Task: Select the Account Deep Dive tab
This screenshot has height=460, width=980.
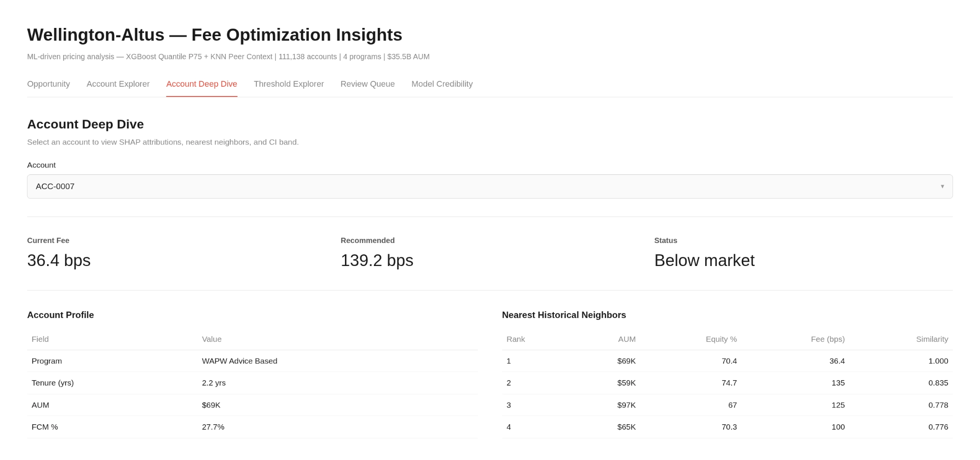Action: click(x=202, y=84)
